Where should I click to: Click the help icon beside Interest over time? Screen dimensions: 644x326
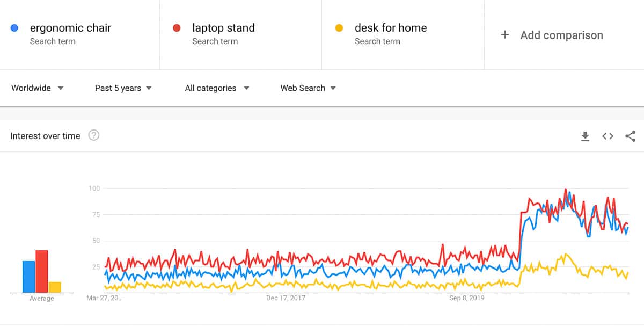(93, 135)
